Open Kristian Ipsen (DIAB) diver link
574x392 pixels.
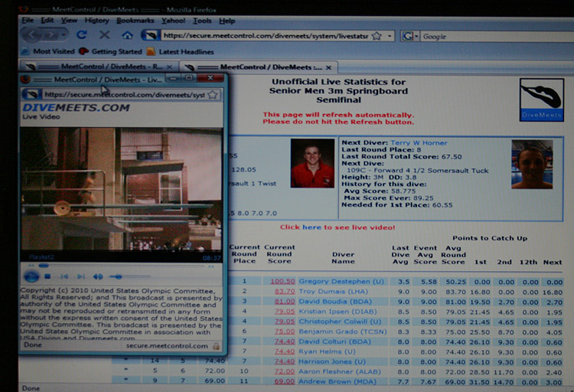click(x=338, y=312)
